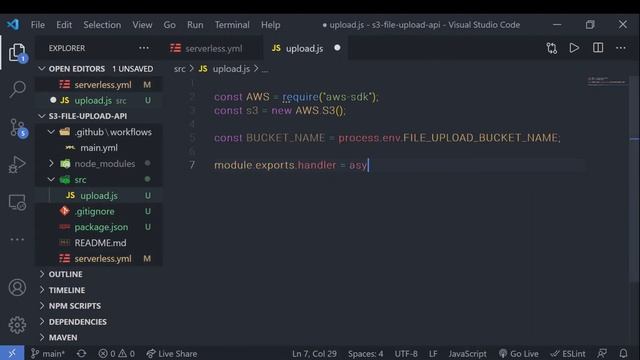
Task: Open the package.json file
Action: click(99, 227)
